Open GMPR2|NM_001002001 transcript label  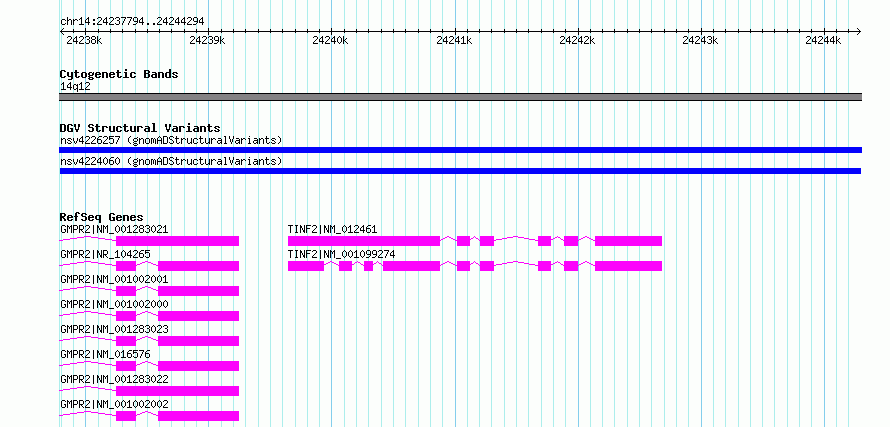114,279
